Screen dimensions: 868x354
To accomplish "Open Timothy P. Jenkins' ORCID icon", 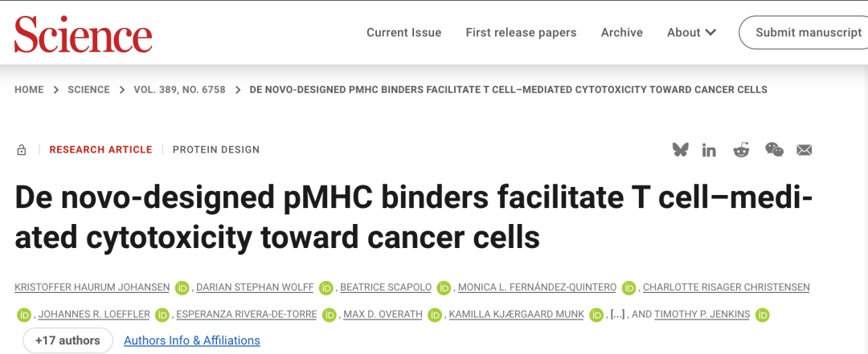I will (763, 315).
